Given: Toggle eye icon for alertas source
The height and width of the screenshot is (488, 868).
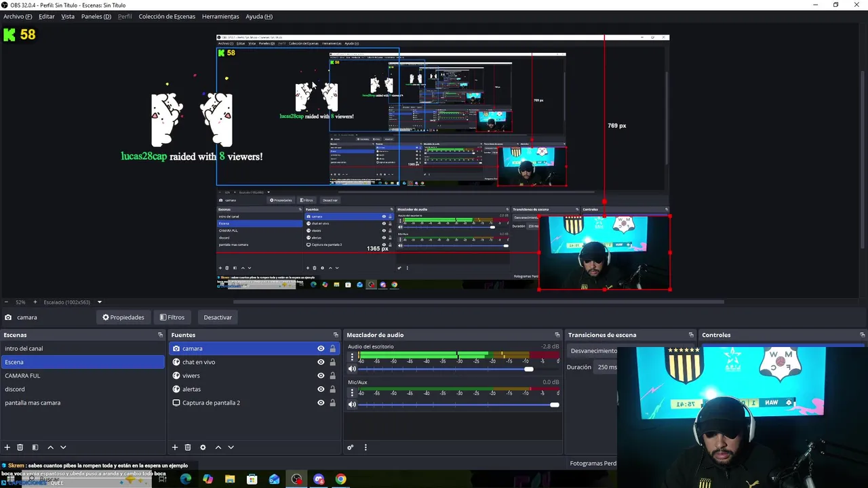Looking at the screenshot, I should [x=321, y=389].
